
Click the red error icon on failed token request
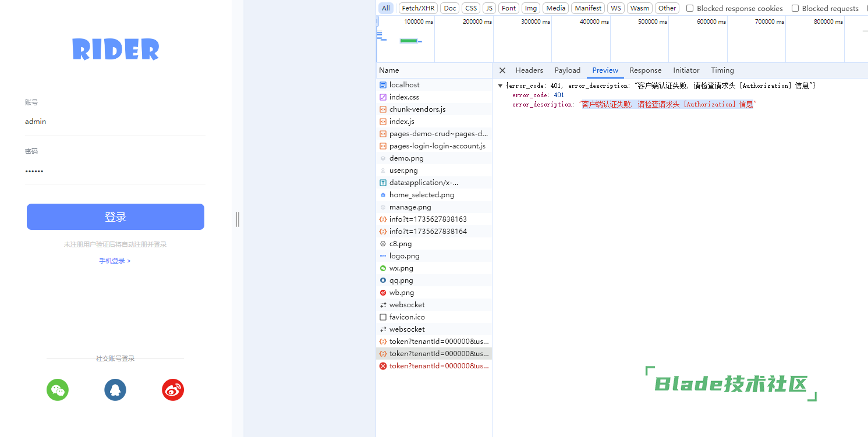383,366
